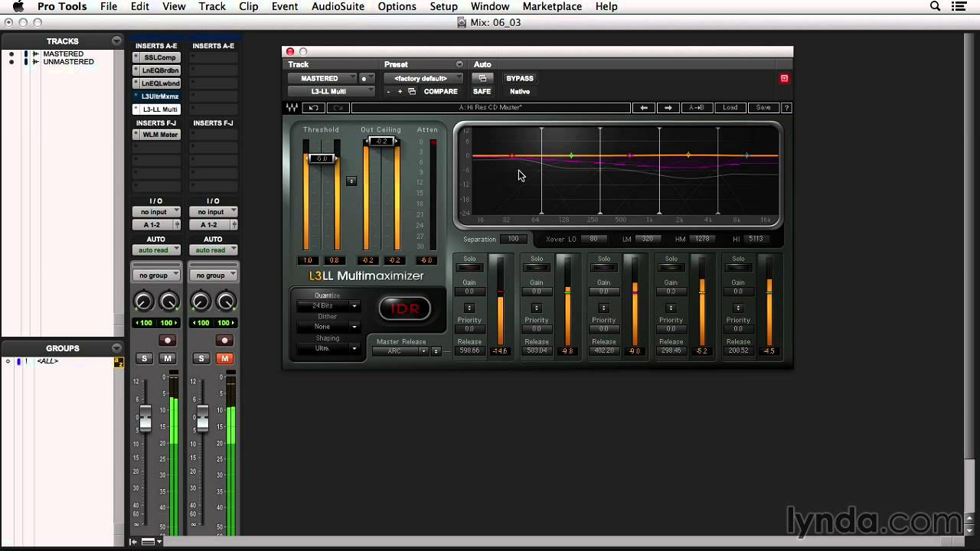Click the right pan knob on UNMASTERED channel
This screenshot has width=980, height=551.
[226, 302]
